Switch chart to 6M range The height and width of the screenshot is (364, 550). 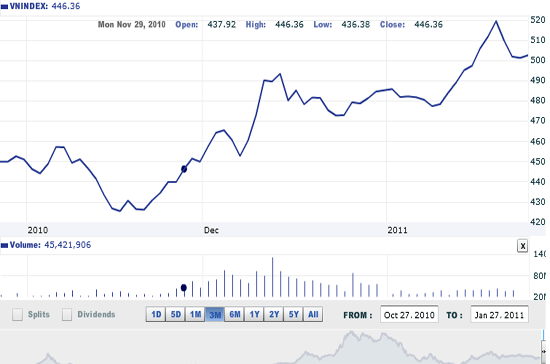coord(234,314)
